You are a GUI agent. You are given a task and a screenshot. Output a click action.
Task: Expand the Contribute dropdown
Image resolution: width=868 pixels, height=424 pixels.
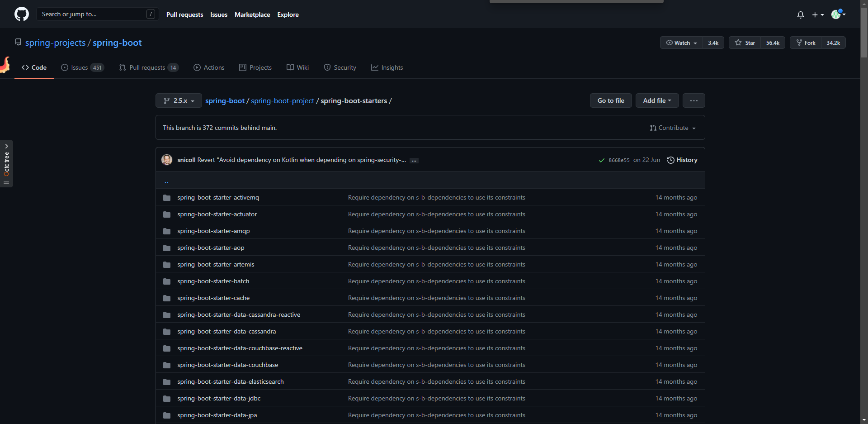(673, 128)
